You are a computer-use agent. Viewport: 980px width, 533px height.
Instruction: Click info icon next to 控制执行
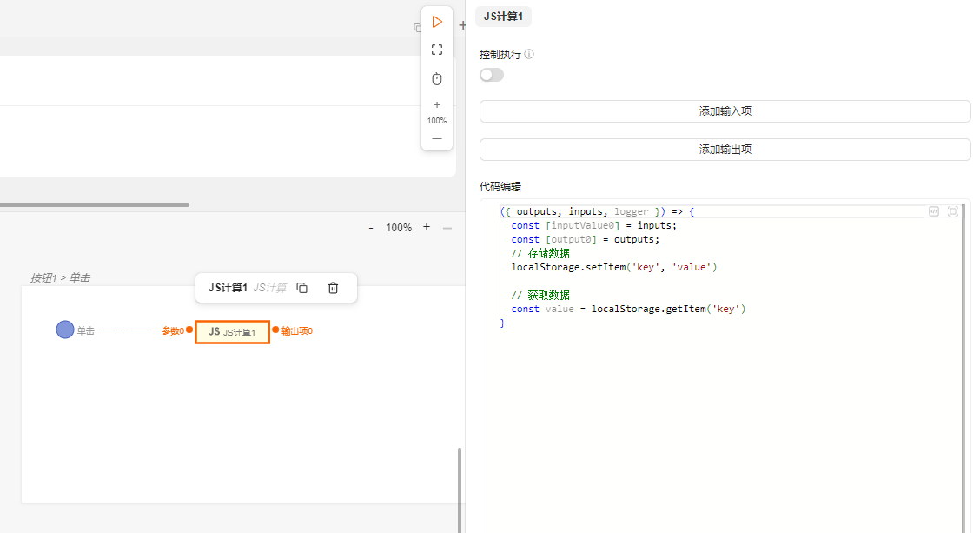coord(529,54)
